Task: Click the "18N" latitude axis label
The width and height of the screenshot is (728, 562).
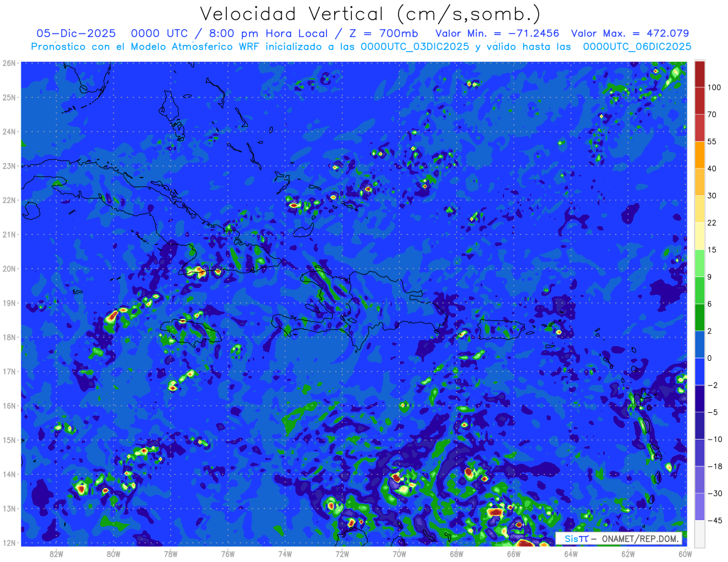Action: [9, 337]
